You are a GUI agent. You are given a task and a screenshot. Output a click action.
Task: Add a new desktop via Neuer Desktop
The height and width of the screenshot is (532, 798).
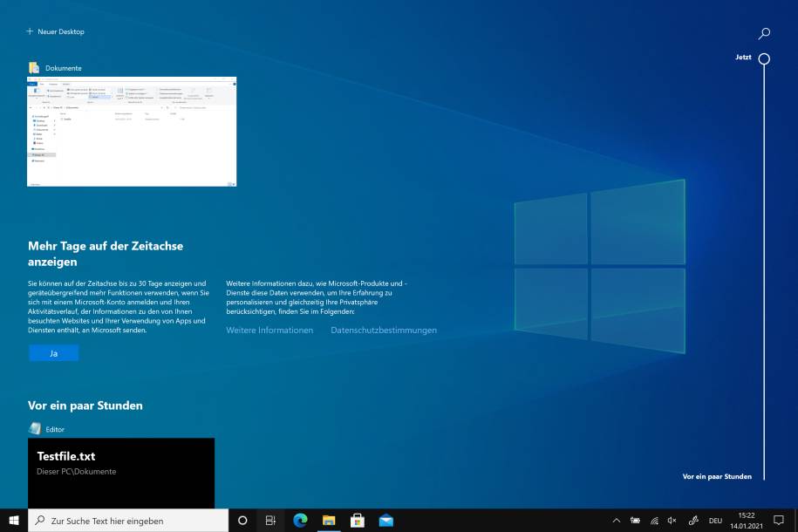(x=55, y=31)
